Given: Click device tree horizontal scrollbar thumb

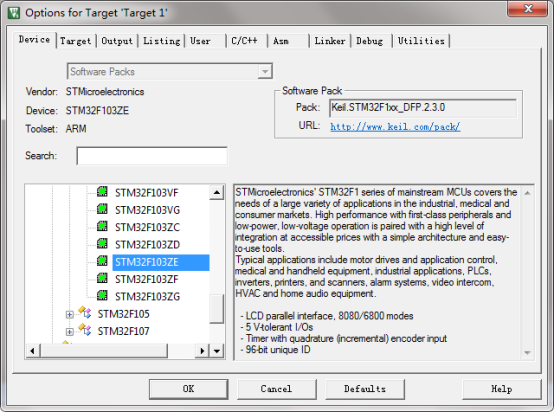Looking at the screenshot, I should click(x=104, y=351).
